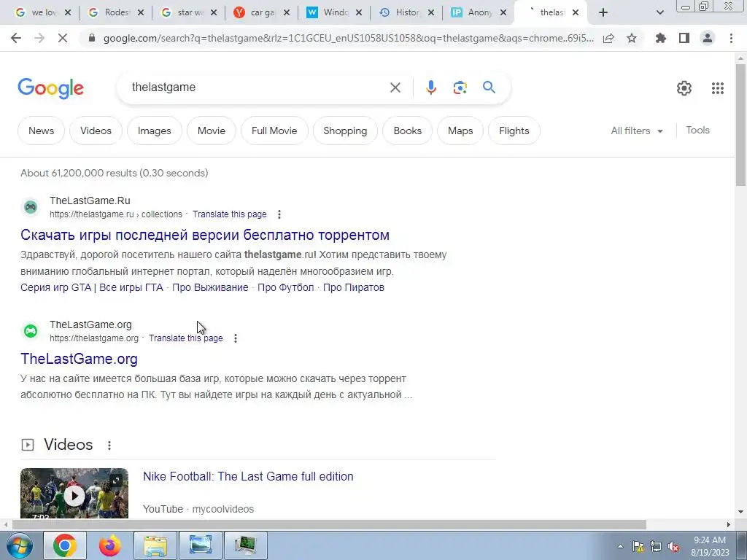Start a voice search with the microphone
The width and height of the screenshot is (747, 560).
click(x=430, y=87)
